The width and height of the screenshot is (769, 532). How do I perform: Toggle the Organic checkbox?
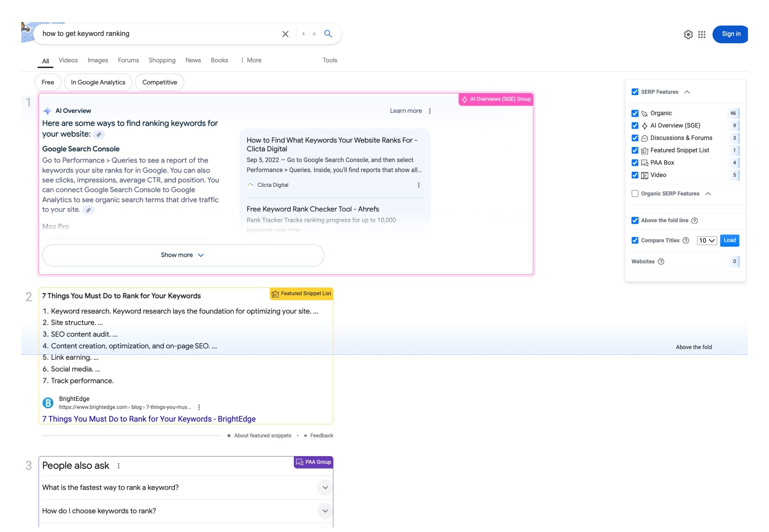[635, 113]
